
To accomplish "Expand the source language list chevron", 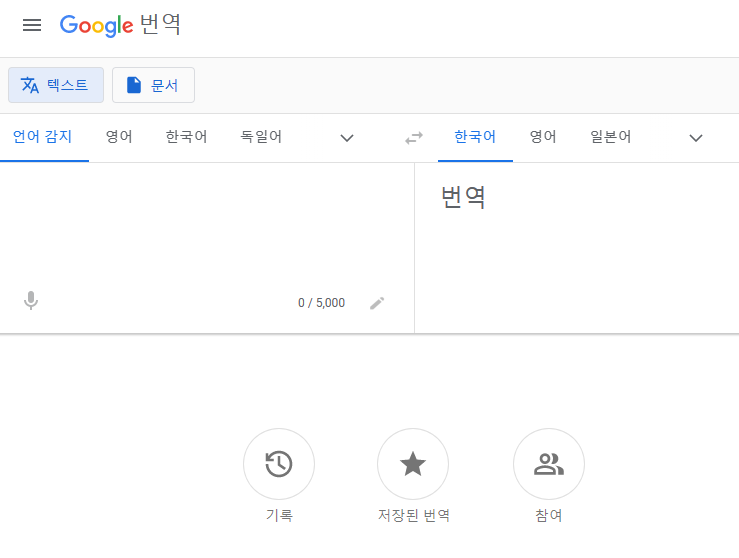I will [347, 138].
